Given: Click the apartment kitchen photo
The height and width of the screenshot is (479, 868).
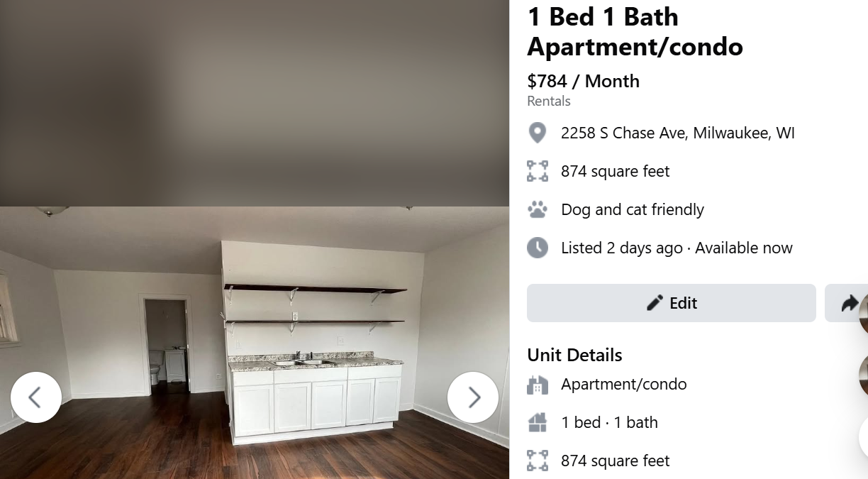Looking at the screenshot, I should (255, 343).
